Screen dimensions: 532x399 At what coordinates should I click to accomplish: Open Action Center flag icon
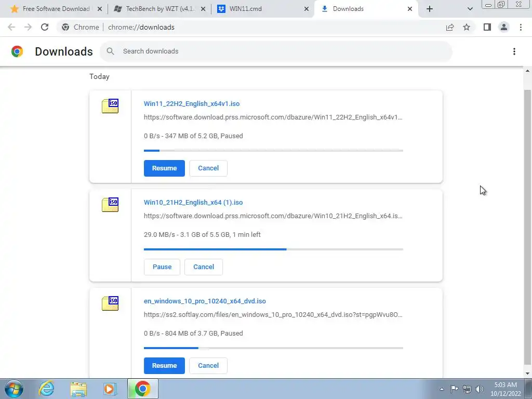[x=454, y=389]
